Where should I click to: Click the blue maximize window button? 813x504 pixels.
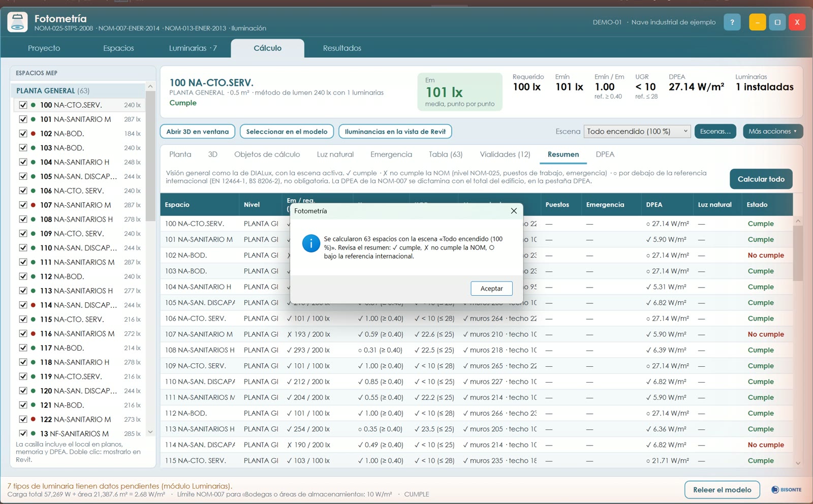(x=777, y=22)
